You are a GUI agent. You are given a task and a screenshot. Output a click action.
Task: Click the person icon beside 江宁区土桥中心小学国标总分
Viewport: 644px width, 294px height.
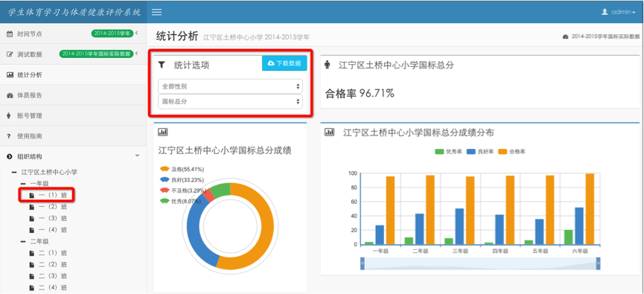328,65
